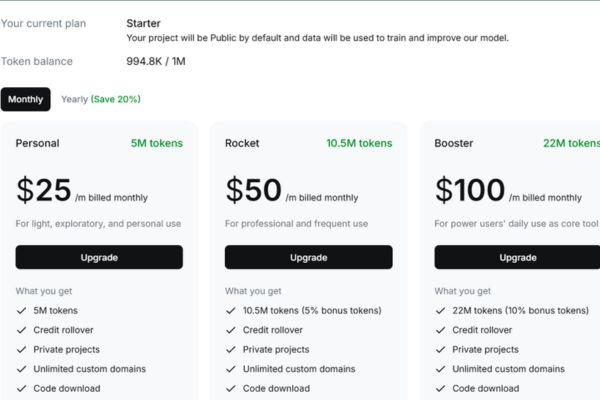Image resolution: width=600 pixels, height=400 pixels.
Task: Click checkmark beside Personal 5M tokens
Action: click(x=22, y=311)
